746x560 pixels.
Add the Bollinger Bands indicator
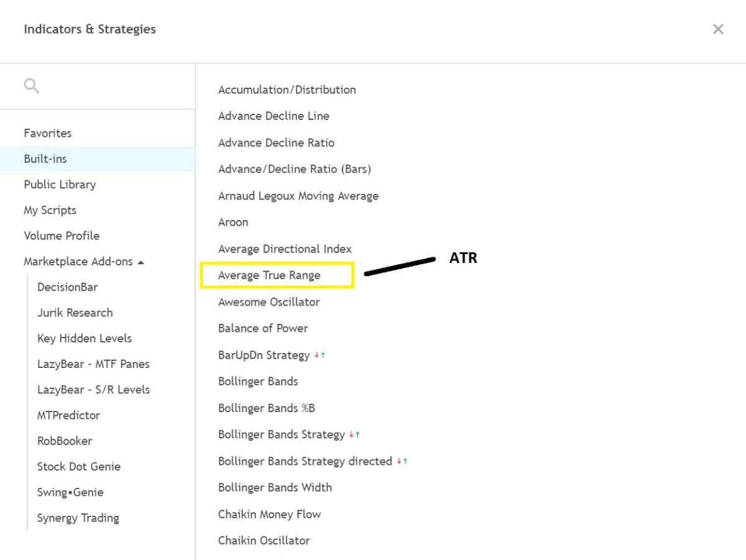(x=258, y=382)
